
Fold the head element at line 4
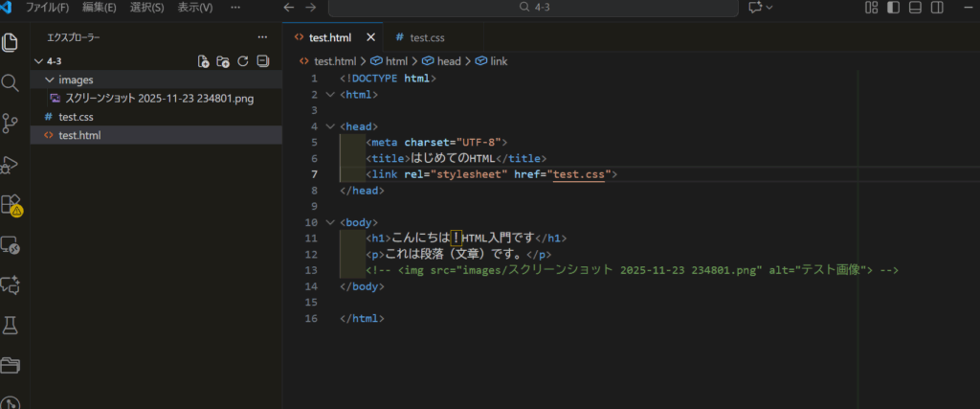point(330,125)
